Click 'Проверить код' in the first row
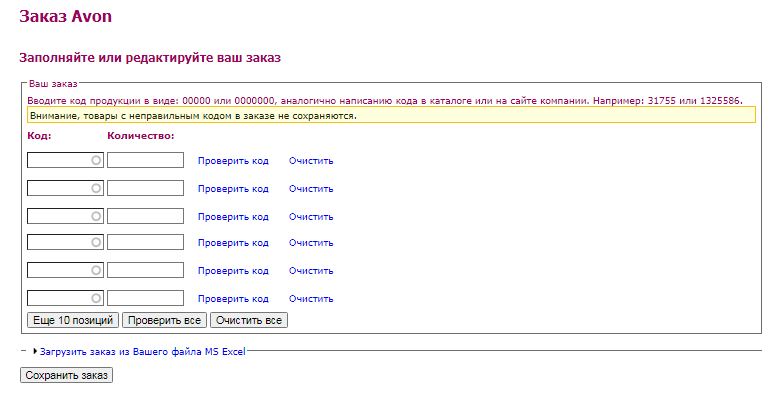Viewport: 776px width, 401px height. coord(233,161)
